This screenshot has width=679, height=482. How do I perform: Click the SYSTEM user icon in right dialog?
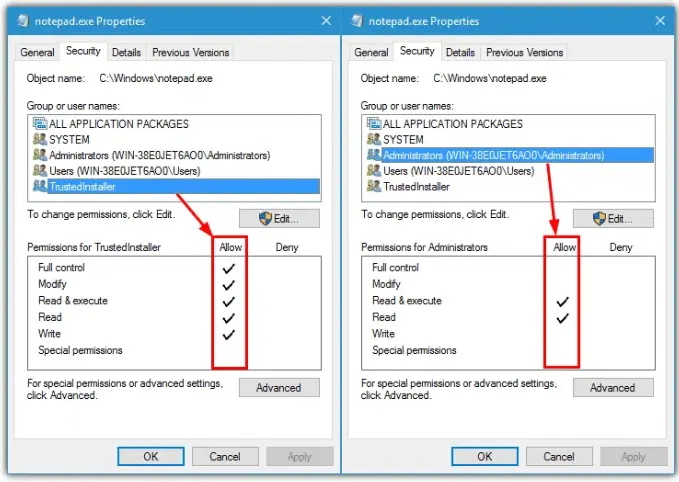374,140
